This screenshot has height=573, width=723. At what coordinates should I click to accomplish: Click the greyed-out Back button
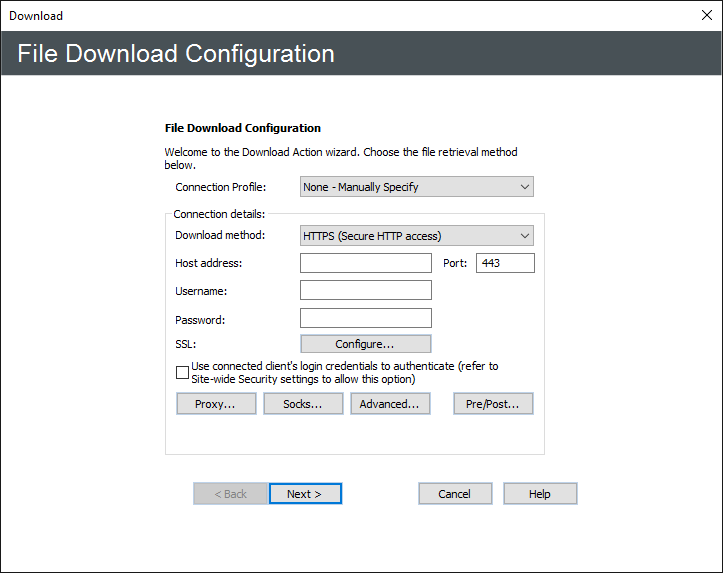point(230,494)
